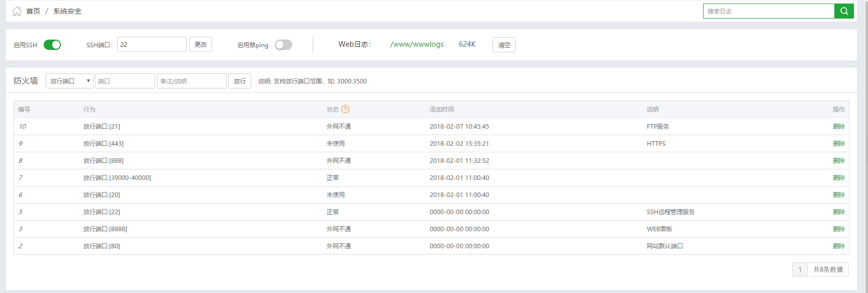Enable the 启用禁ping switch
The width and height of the screenshot is (868, 293).
pyautogui.click(x=283, y=45)
